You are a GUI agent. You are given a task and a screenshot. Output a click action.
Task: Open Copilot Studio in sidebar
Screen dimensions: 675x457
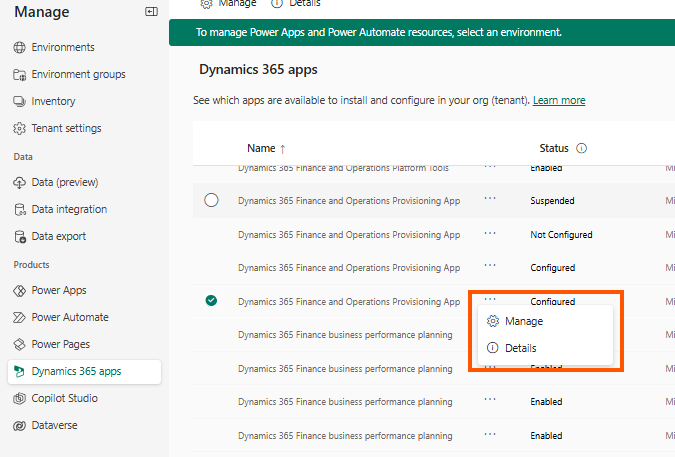[x=65, y=398]
